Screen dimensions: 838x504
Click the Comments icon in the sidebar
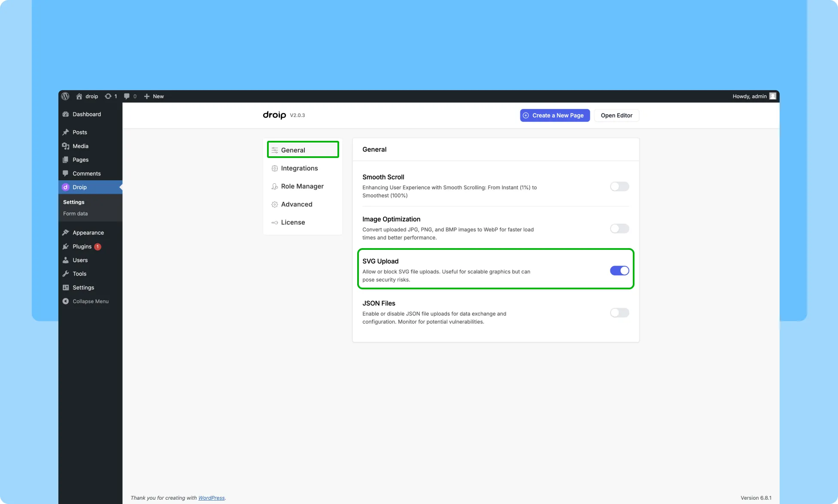click(66, 173)
